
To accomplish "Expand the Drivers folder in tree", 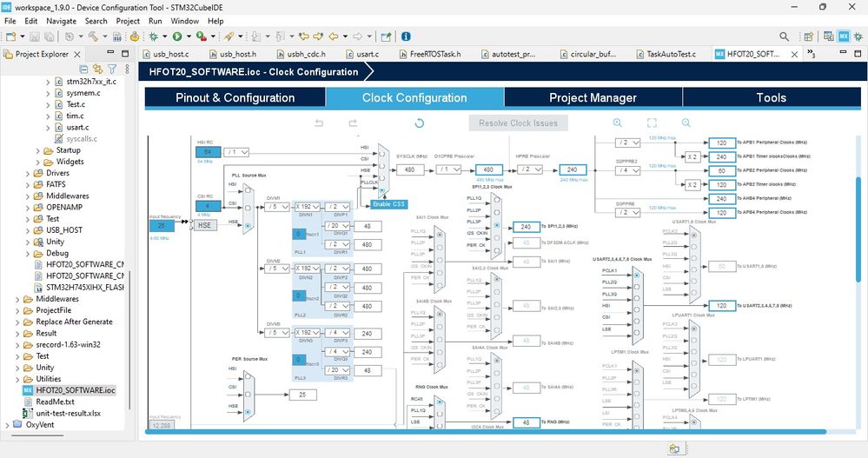I will point(28,173).
